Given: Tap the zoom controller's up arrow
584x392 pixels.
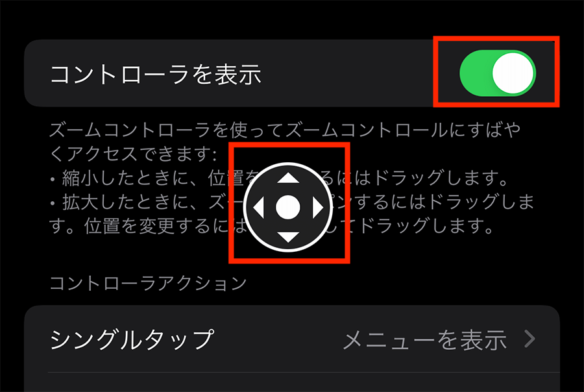Looking at the screenshot, I should pyautogui.click(x=288, y=178).
